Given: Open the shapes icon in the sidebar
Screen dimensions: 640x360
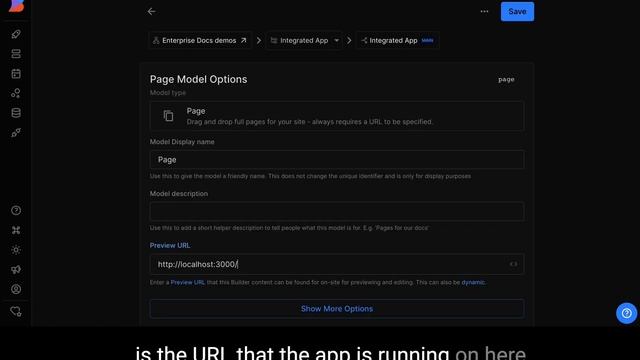Looking at the screenshot, I should pyautogui.click(x=16, y=93).
